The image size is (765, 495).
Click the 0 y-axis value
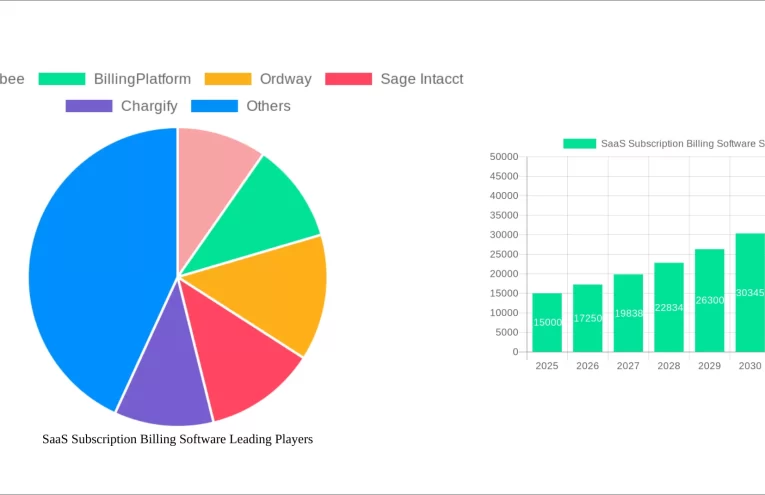click(x=516, y=352)
